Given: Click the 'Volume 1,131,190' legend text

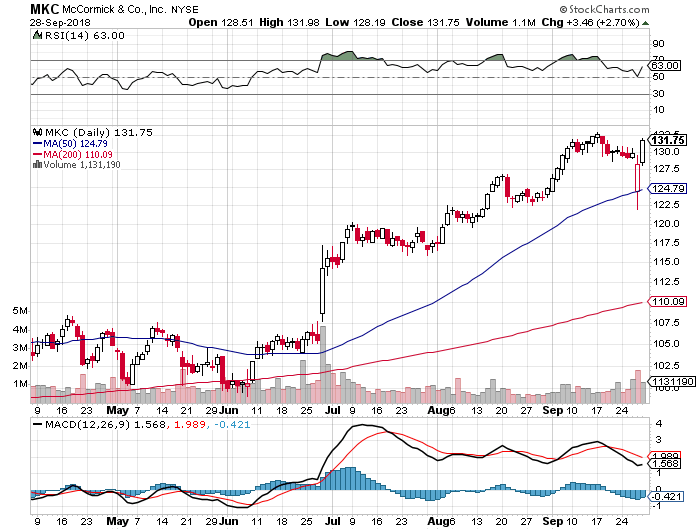Looking at the screenshot, I should pos(82,165).
